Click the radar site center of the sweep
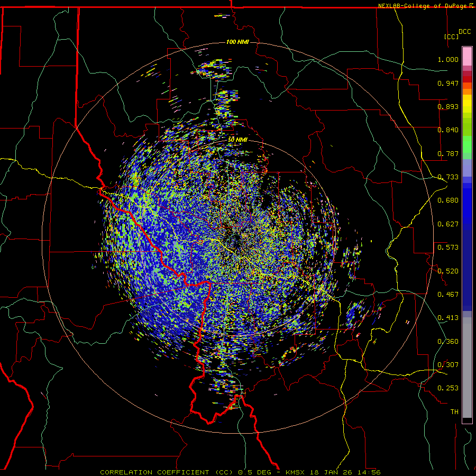 pos(237,239)
